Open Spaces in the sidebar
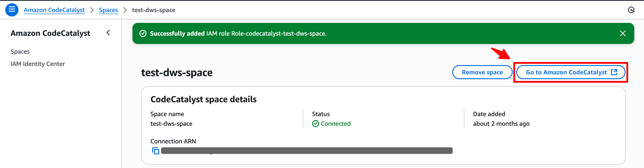Viewport: 644px width, 168px height. point(20,51)
